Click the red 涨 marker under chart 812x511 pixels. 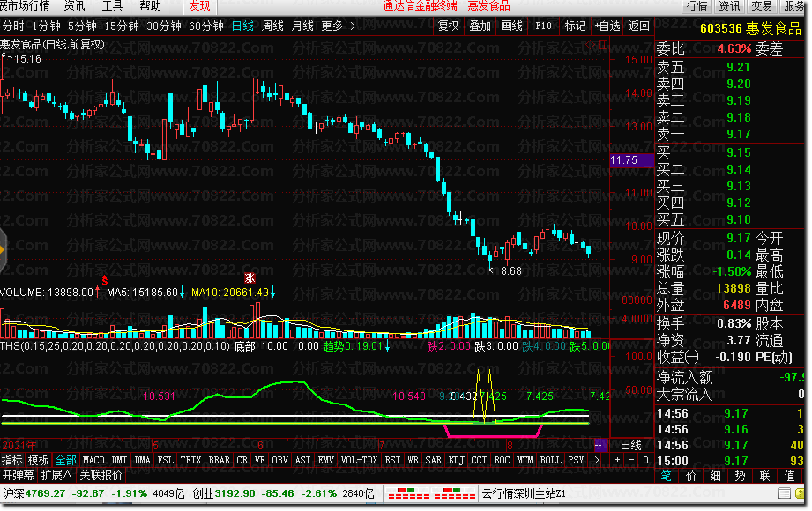[x=250, y=278]
